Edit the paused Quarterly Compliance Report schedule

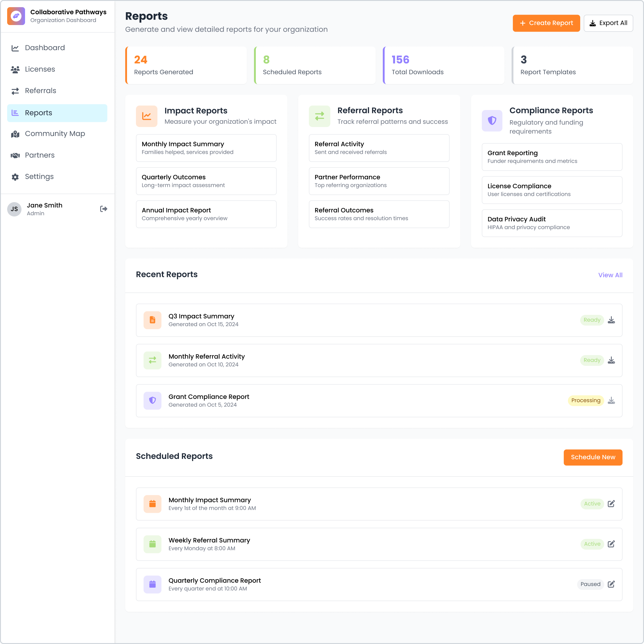coord(611,584)
